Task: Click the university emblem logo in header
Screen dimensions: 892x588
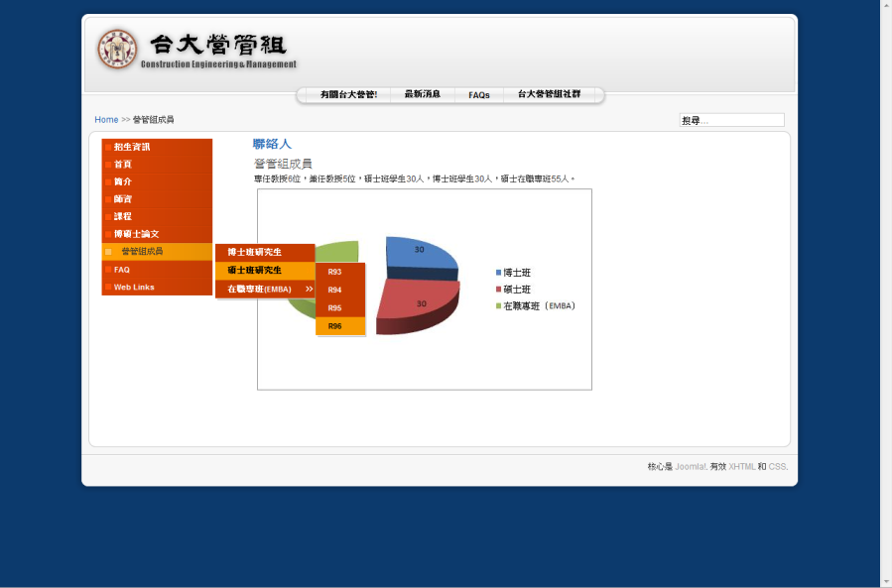Action: point(117,50)
